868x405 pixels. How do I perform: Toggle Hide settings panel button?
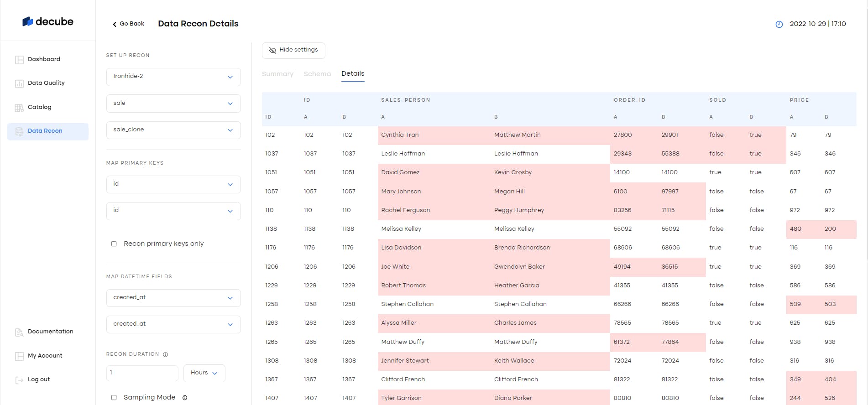tap(293, 50)
